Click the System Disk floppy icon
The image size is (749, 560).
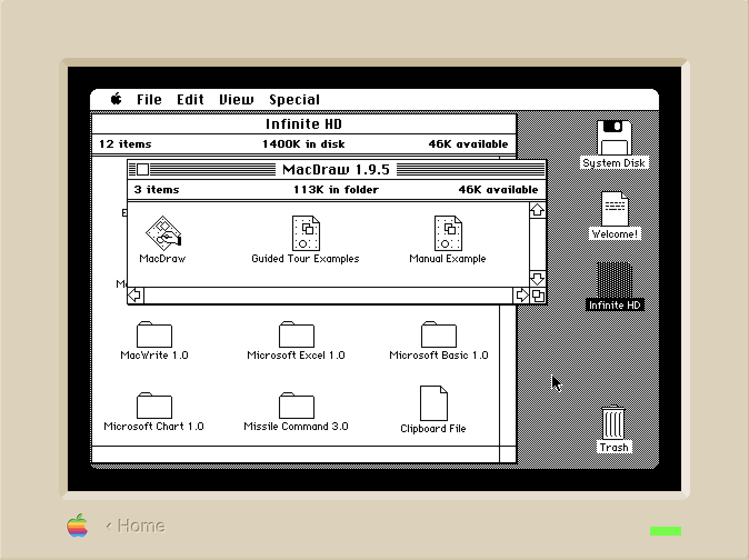tap(615, 138)
